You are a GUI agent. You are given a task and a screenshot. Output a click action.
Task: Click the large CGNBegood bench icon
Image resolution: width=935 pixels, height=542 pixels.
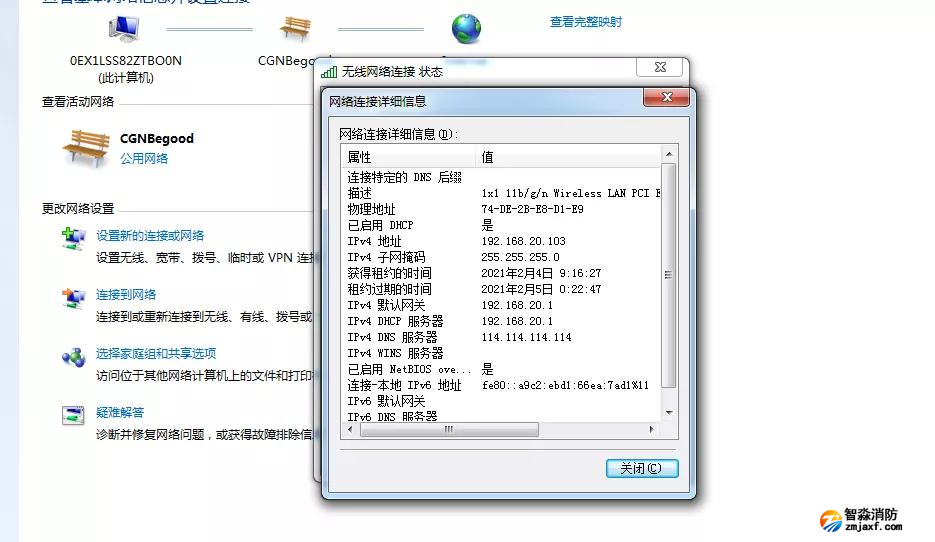tap(86, 147)
